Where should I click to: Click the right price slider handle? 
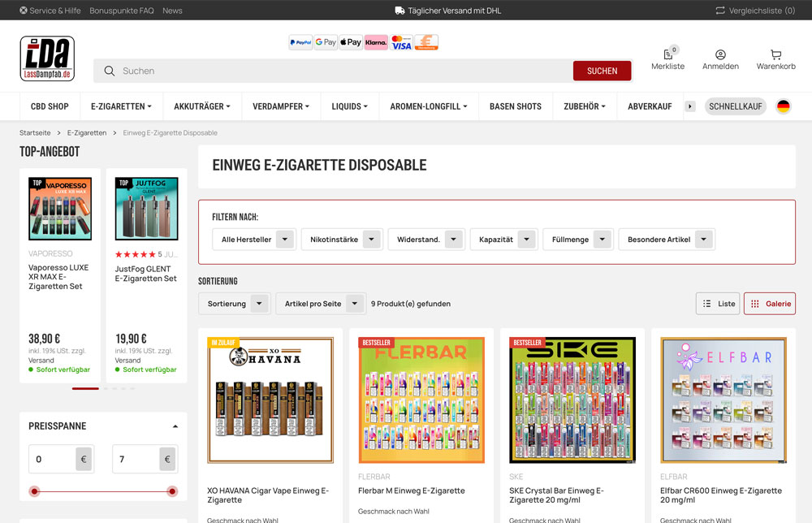(x=172, y=491)
